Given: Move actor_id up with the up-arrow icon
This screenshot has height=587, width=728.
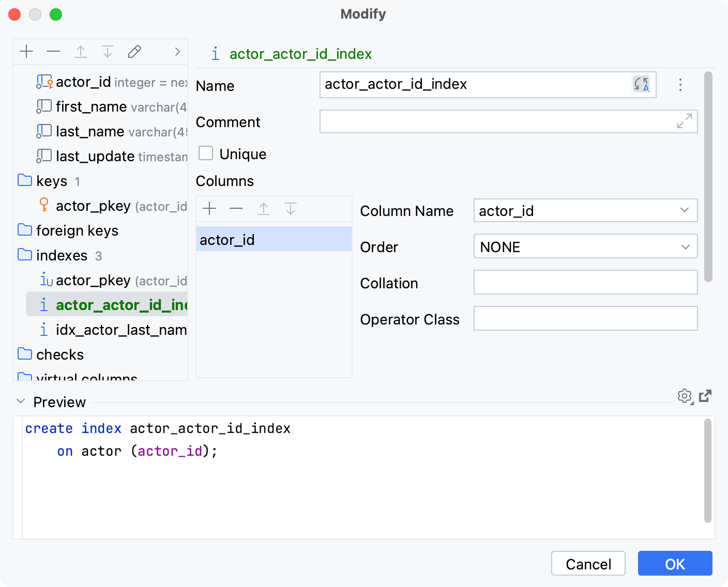Looking at the screenshot, I should [x=264, y=209].
